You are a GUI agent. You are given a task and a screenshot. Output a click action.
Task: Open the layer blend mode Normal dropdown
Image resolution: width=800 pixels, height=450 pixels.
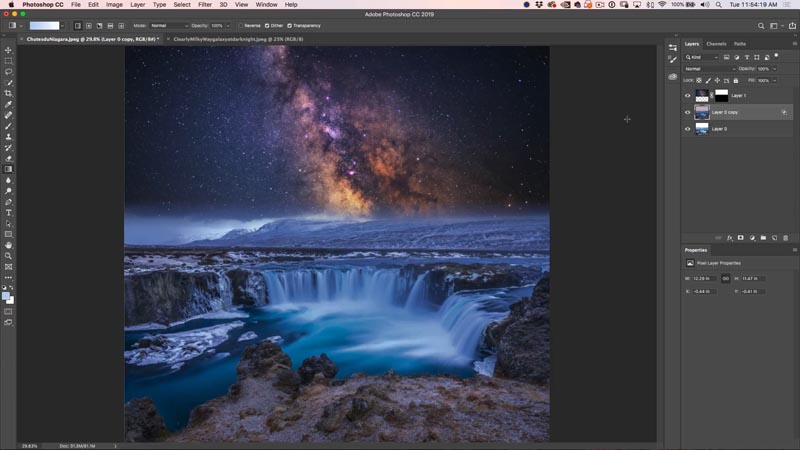[x=710, y=69]
